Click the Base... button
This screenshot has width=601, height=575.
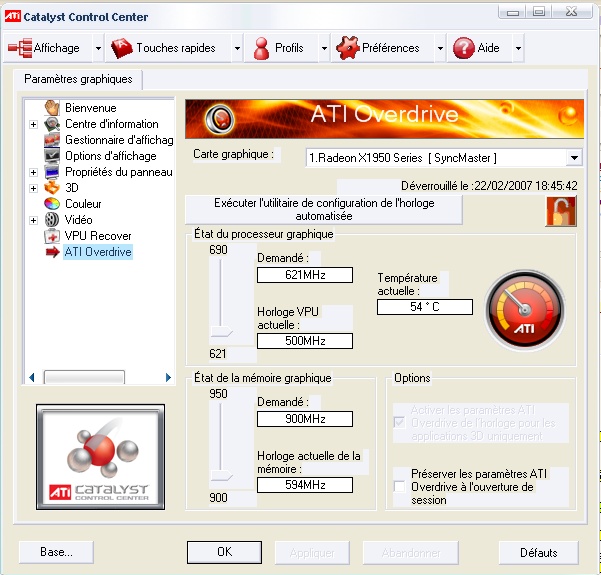pyautogui.click(x=56, y=552)
